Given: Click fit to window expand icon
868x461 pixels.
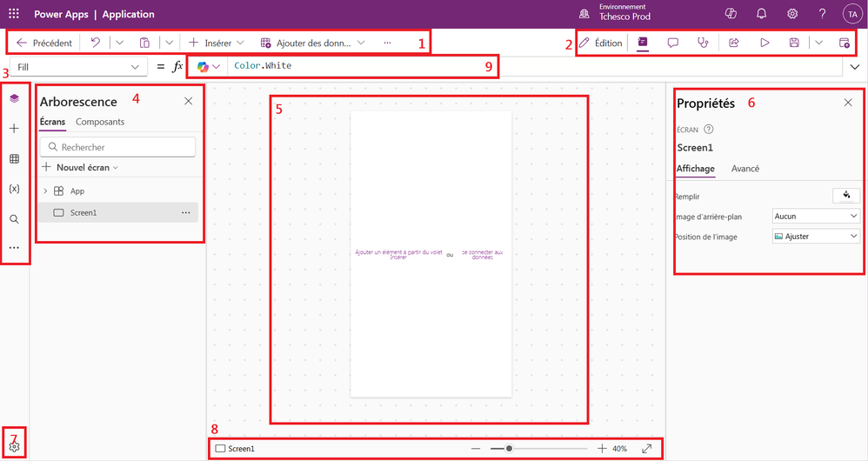Looking at the screenshot, I should [x=646, y=448].
